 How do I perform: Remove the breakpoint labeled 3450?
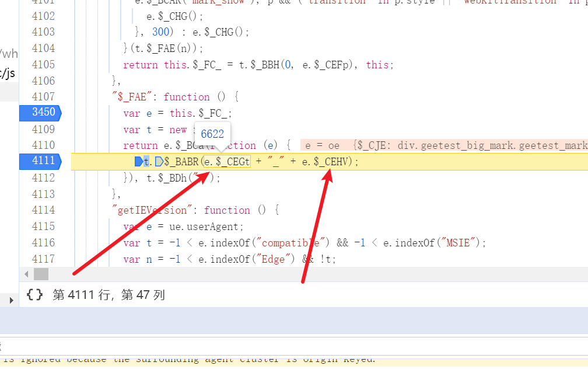pos(40,113)
